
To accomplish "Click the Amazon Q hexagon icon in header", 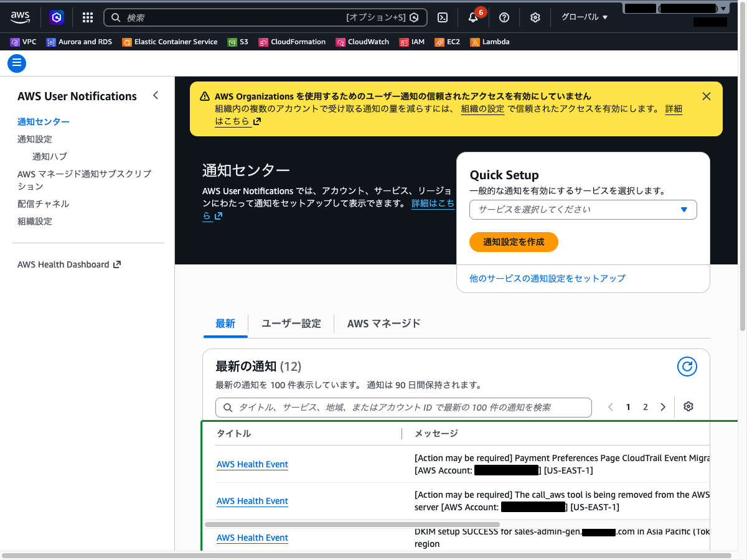I will (57, 17).
